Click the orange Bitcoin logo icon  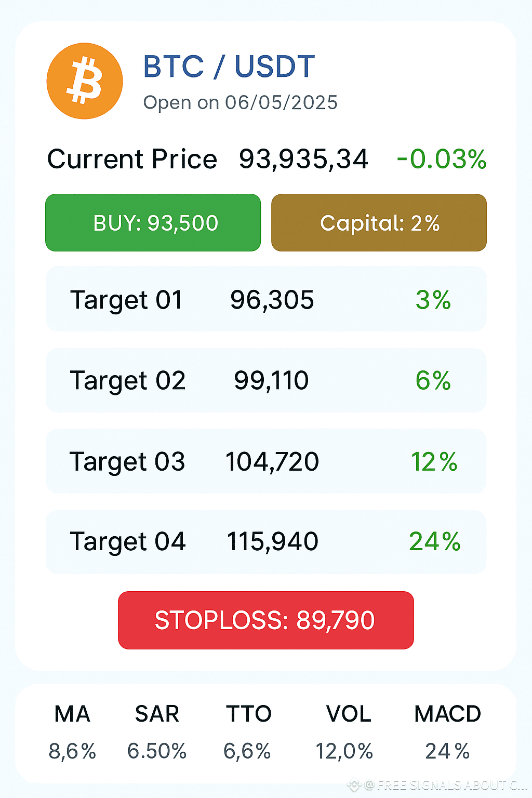[x=85, y=81]
